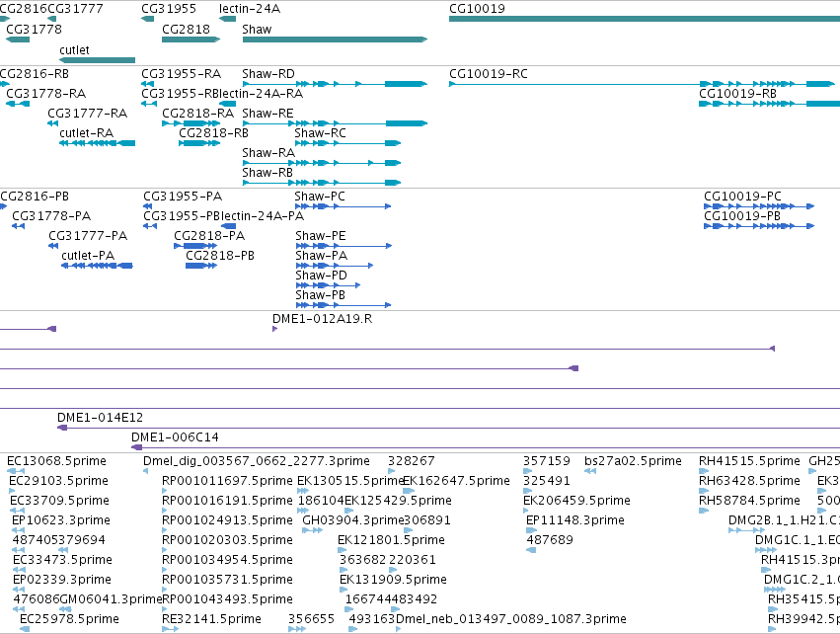This screenshot has width=840, height=634.
Task: Click the EK131909.5prime EST label
Action: tap(393, 580)
